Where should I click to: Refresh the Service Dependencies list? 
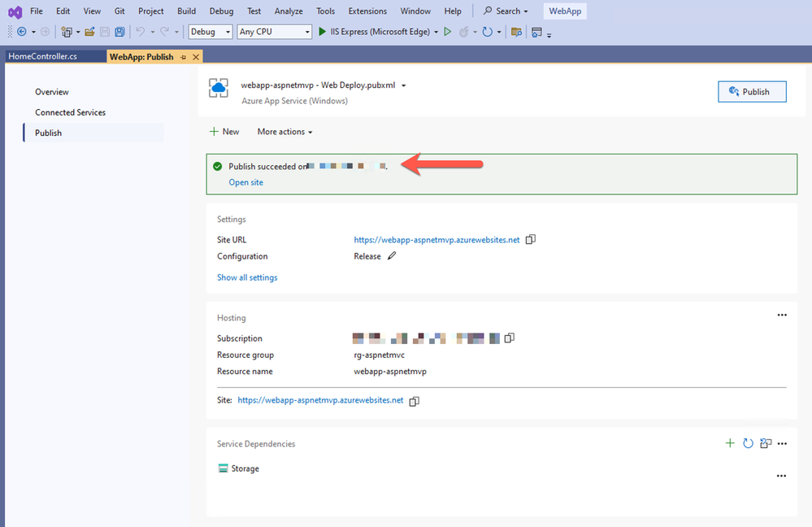click(748, 443)
